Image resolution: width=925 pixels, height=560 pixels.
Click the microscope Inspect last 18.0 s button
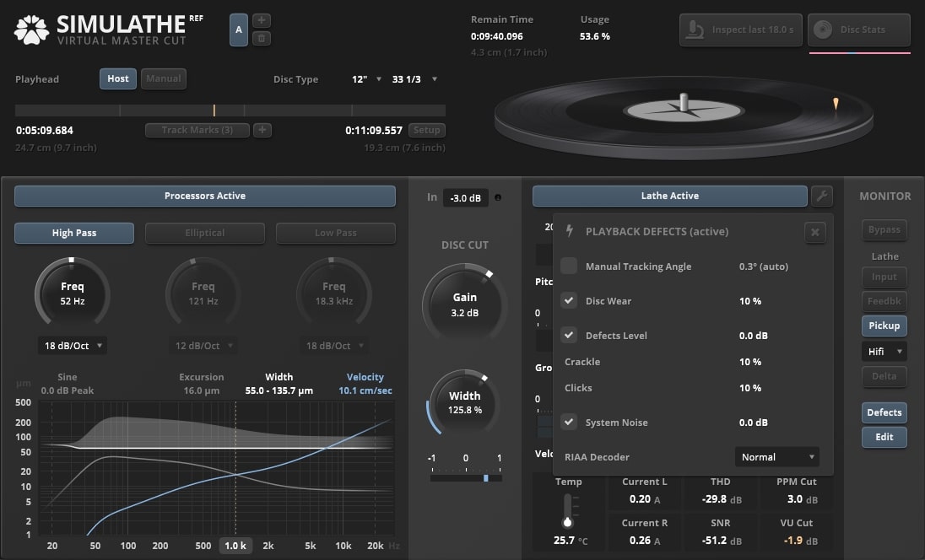pyautogui.click(x=740, y=30)
